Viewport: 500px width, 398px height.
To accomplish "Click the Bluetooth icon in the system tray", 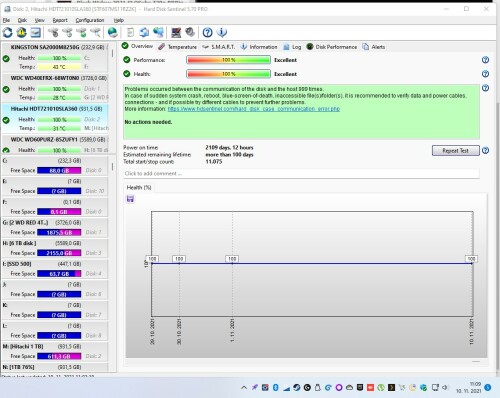I will 276,387.
